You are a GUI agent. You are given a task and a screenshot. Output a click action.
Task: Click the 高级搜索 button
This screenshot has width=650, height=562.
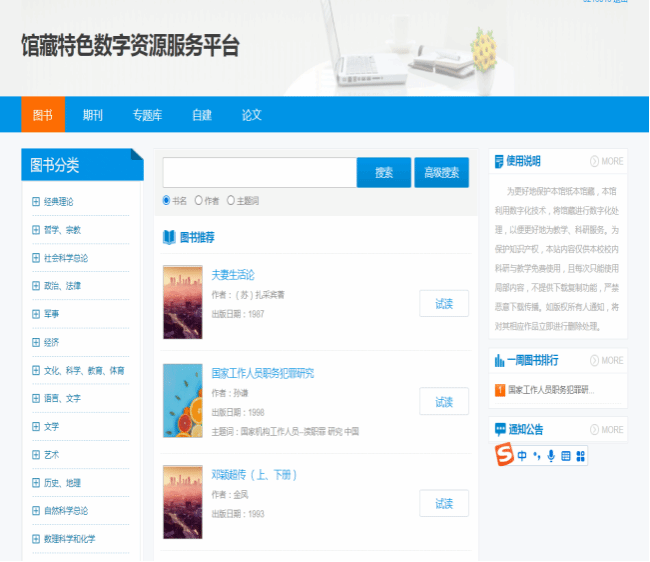[x=441, y=173]
